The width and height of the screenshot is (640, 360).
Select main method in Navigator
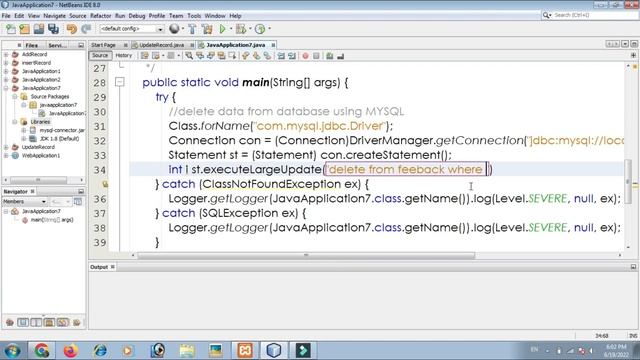pyautogui.click(x=52, y=220)
